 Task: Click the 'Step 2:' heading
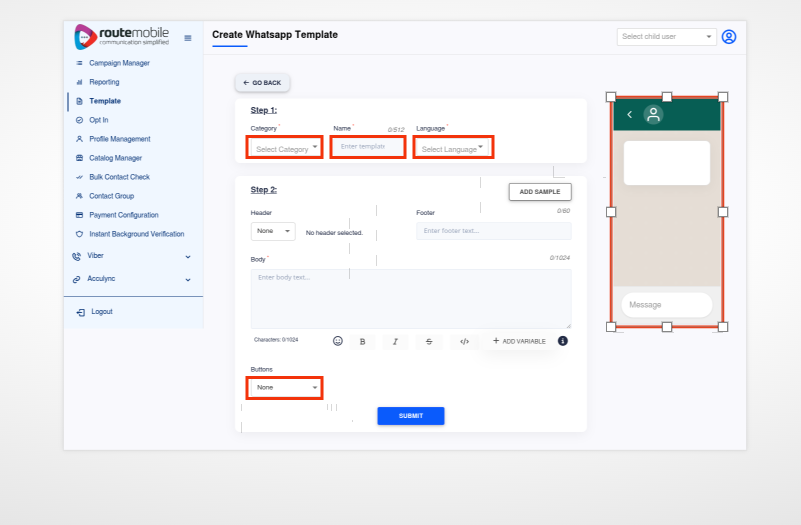click(x=264, y=190)
